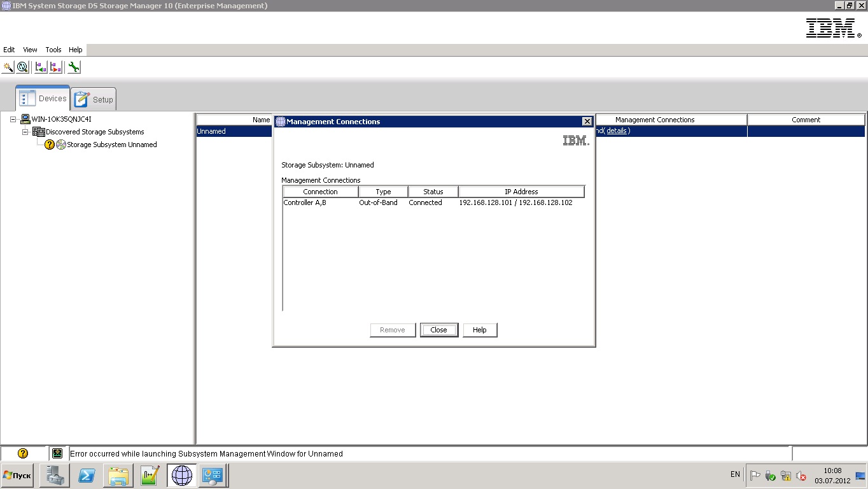Open Notepad++ from the taskbar
The width and height of the screenshot is (868, 489).
pos(150,476)
